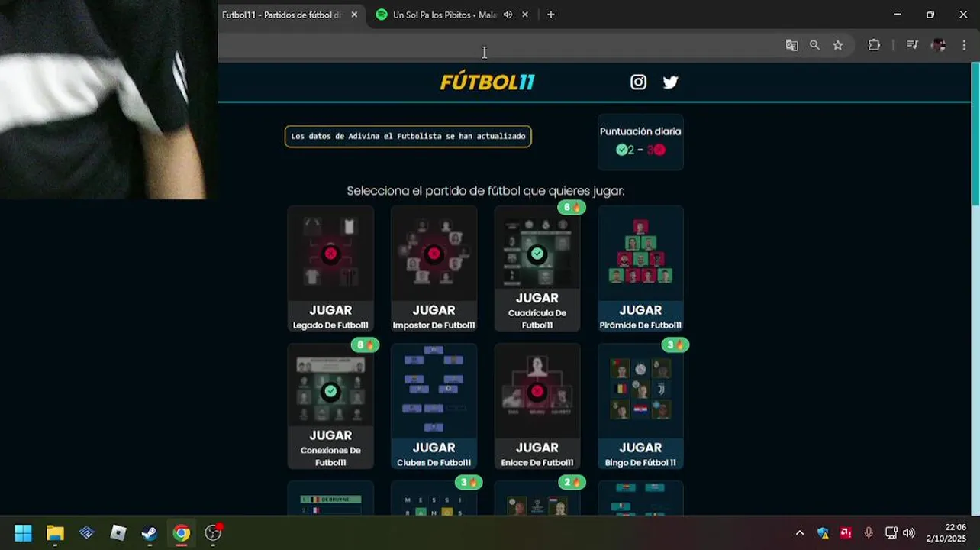This screenshot has width=980, height=550.
Task: Click the Legado De Futbol11 shirts thumbnail
Action: (x=330, y=254)
